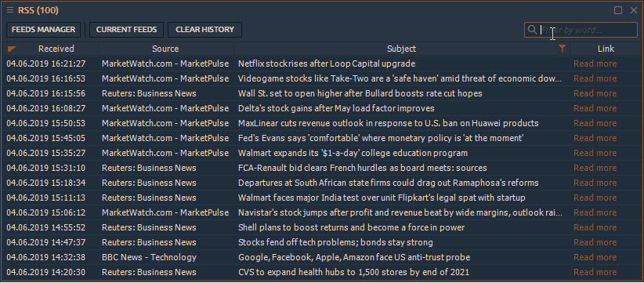Open Read more for Google anti-trust probe

pos(595,257)
